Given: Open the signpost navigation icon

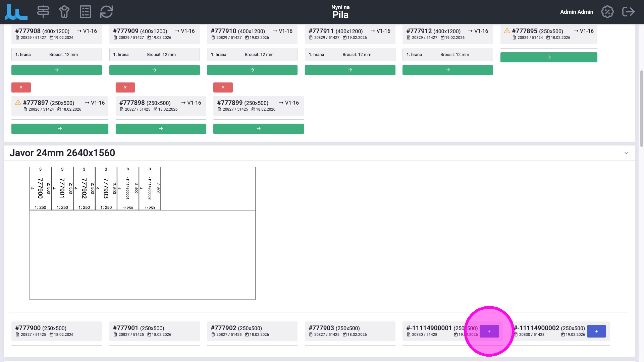Looking at the screenshot, I should [x=43, y=12].
